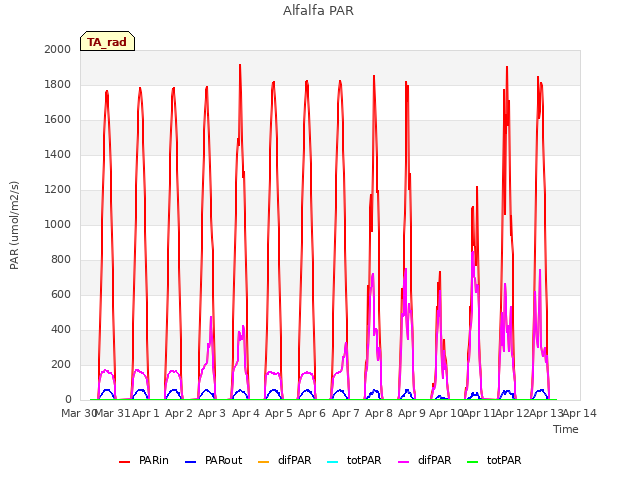Click the Apr 8 x-axis date label
This screenshot has width=640, height=480.
(379, 413)
